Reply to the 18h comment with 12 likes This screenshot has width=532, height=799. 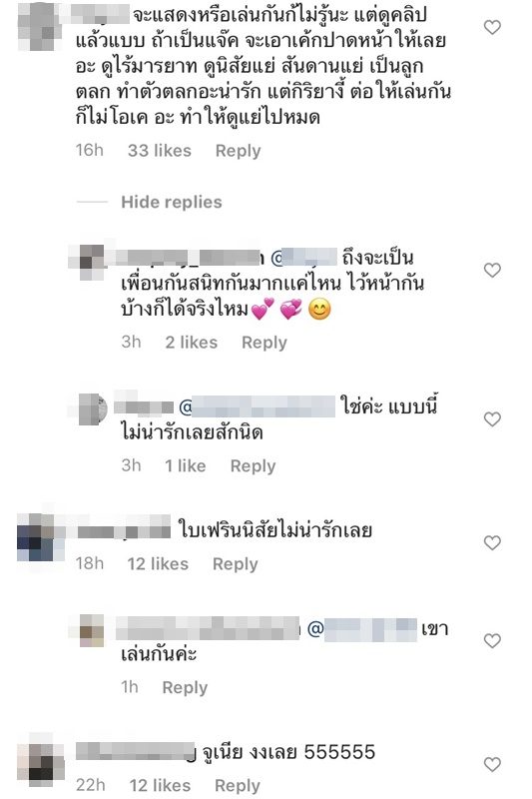(236, 564)
